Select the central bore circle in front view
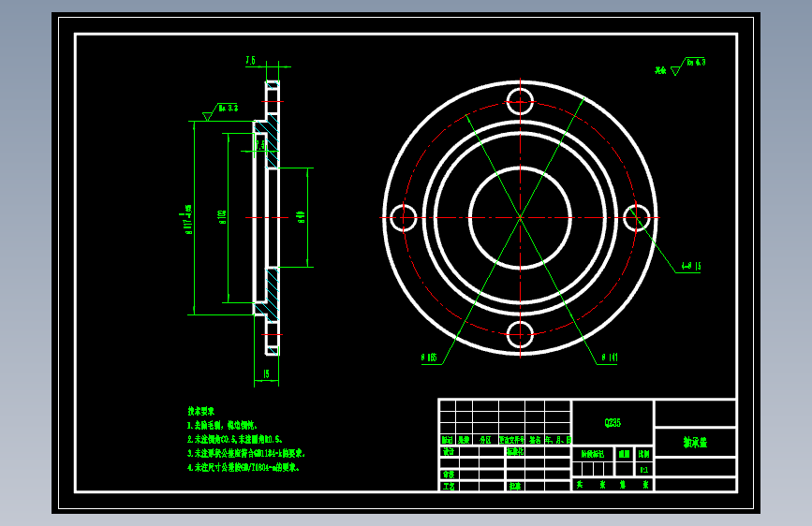This screenshot has height=526, width=812. click(520, 217)
